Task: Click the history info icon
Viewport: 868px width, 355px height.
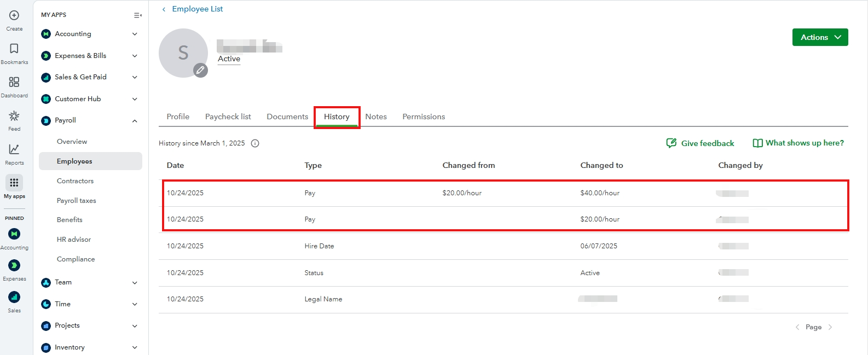Action: (x=255, y=143)
